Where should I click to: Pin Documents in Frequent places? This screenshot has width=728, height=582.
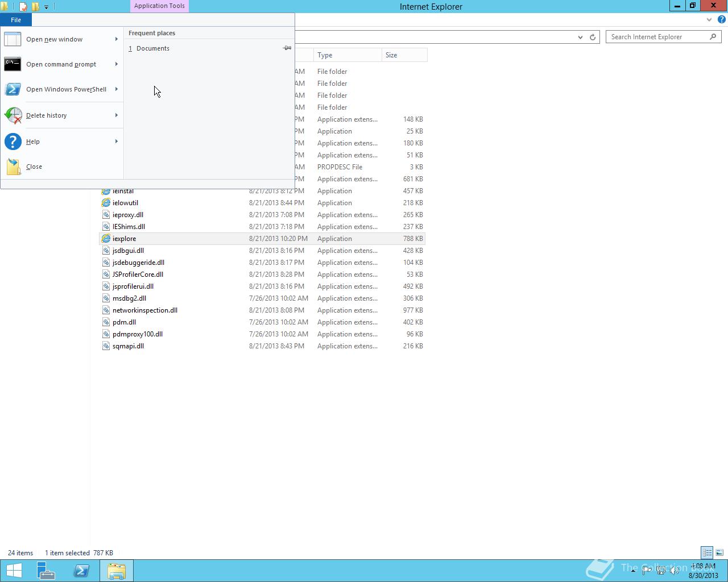287,48
